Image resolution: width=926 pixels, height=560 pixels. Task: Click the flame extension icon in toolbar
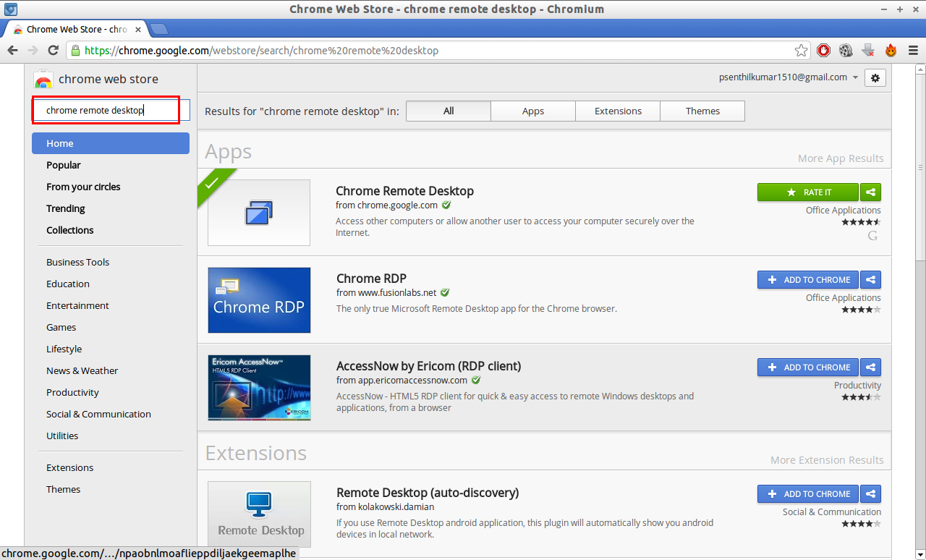tap(891, 51)
